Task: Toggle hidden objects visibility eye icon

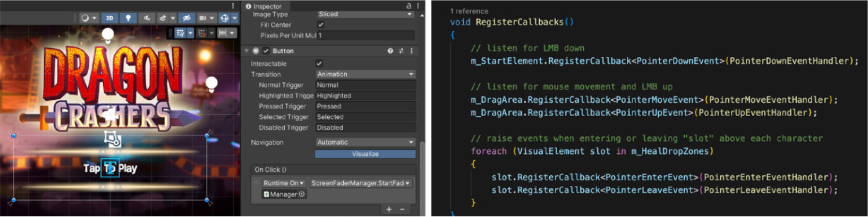Action: [187, 18]
